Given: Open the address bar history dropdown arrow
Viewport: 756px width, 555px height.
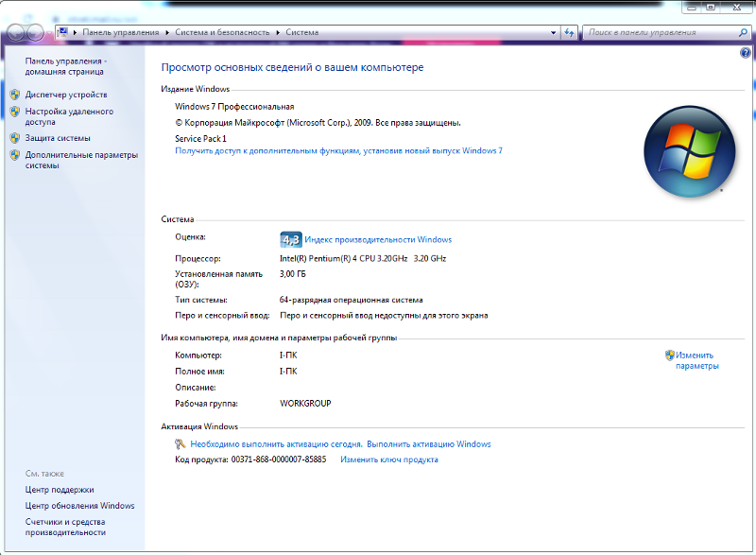Looking at the screenshot, I should (553, 32).
